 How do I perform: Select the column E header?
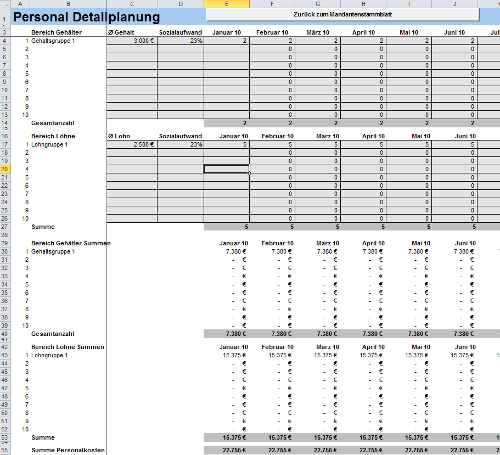[x=227, y=4]
